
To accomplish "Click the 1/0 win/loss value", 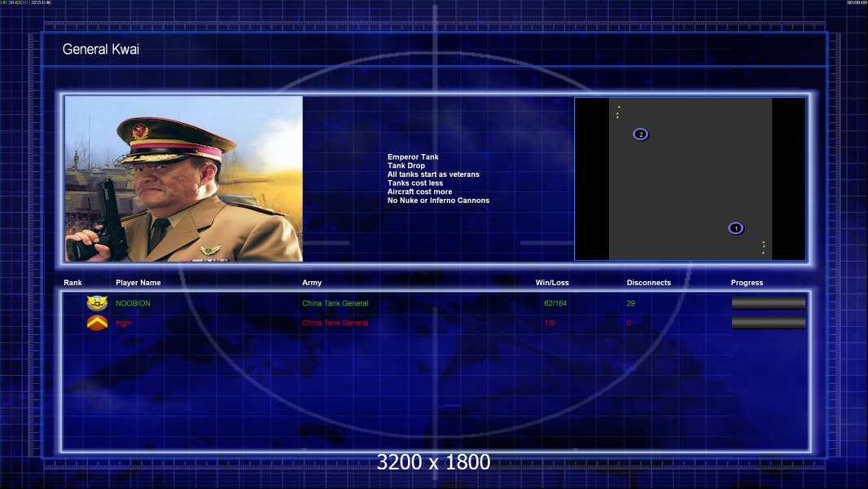I will (x=549, y=323).
